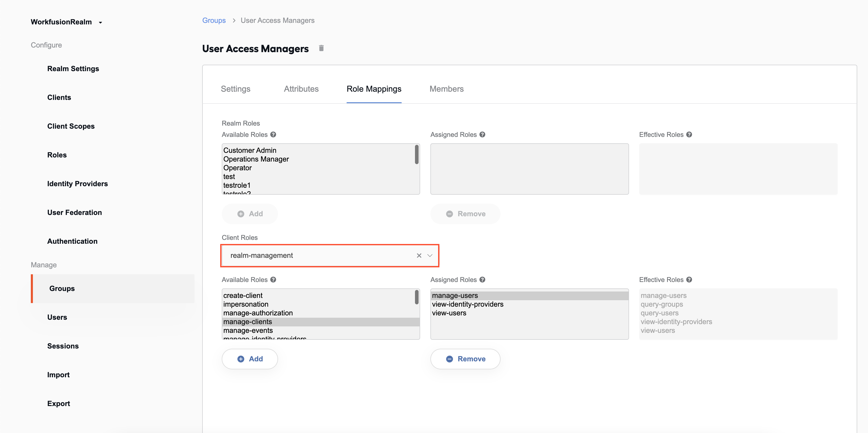This screenshot has height=433, width=868.
Task: Open Identity Providers page
Action: click(x=78, y=184)
